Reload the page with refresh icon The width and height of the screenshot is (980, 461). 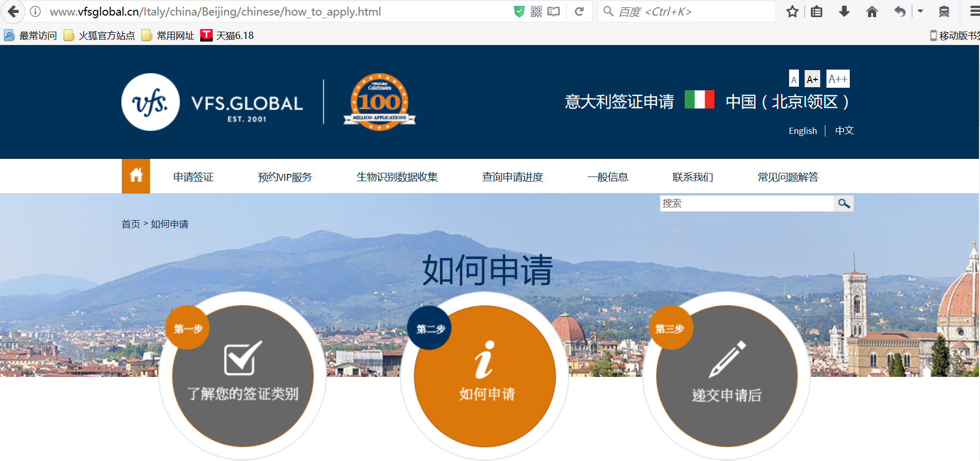coord(579,11)
